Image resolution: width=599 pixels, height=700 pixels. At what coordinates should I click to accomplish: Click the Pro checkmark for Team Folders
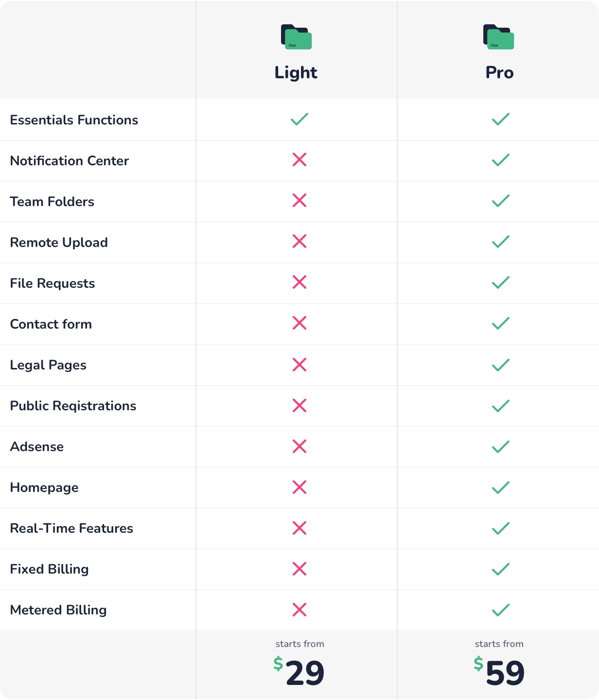501,201
